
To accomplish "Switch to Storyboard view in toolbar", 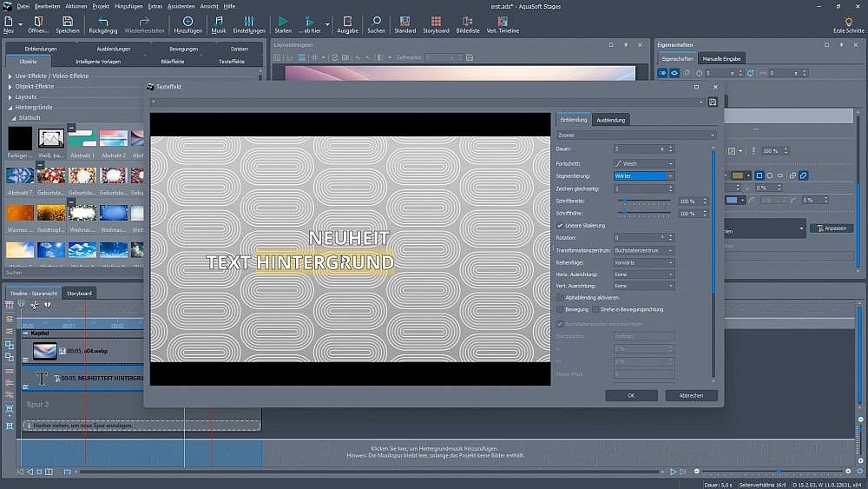I will [436, 21].
